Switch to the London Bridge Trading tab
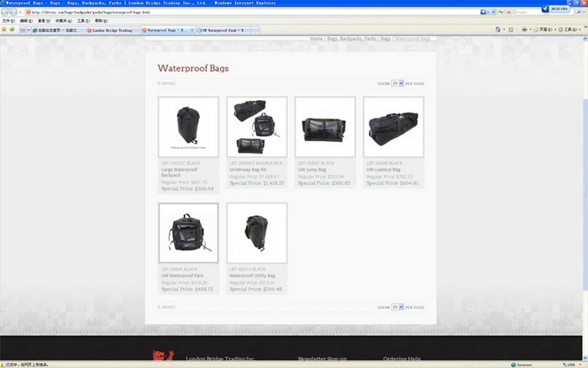The height and width of the screenshot is (368, 588). tap(112, 30)
